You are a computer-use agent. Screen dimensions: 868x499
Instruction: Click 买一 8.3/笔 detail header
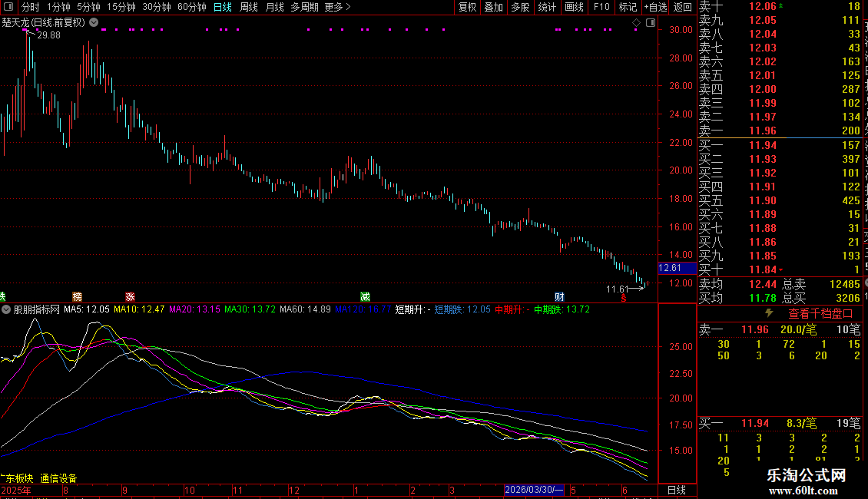tap(780, 424)
